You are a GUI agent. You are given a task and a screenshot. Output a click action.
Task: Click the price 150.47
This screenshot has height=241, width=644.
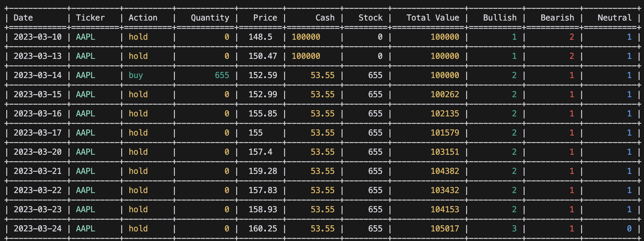[262, 56]
